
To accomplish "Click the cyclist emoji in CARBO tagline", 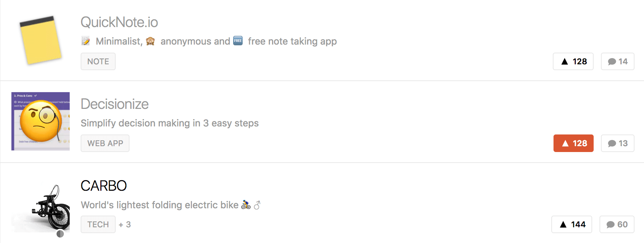I will coord(246,205).
